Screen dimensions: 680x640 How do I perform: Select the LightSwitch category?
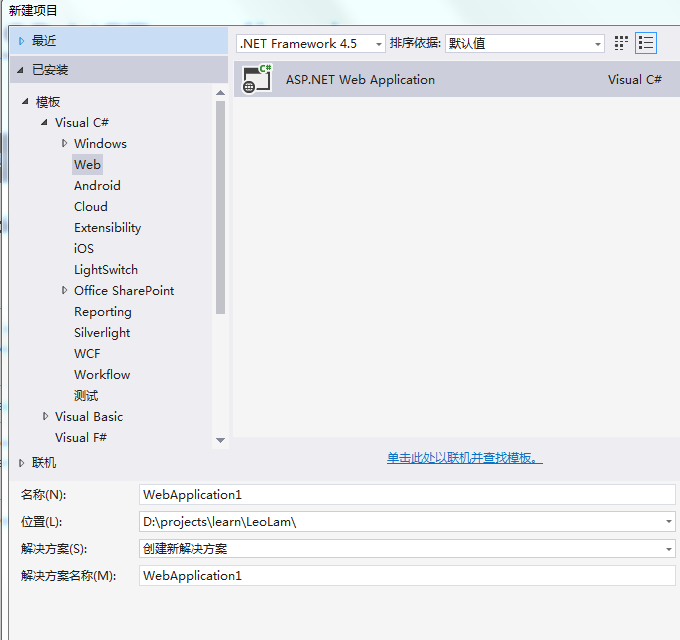point(106,270)
